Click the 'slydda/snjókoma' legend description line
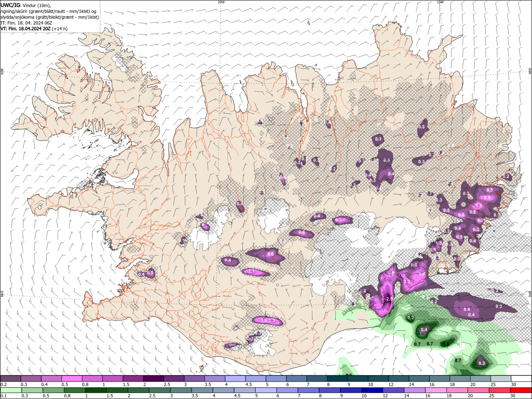532x399 pixels. (x=49, y=17)
